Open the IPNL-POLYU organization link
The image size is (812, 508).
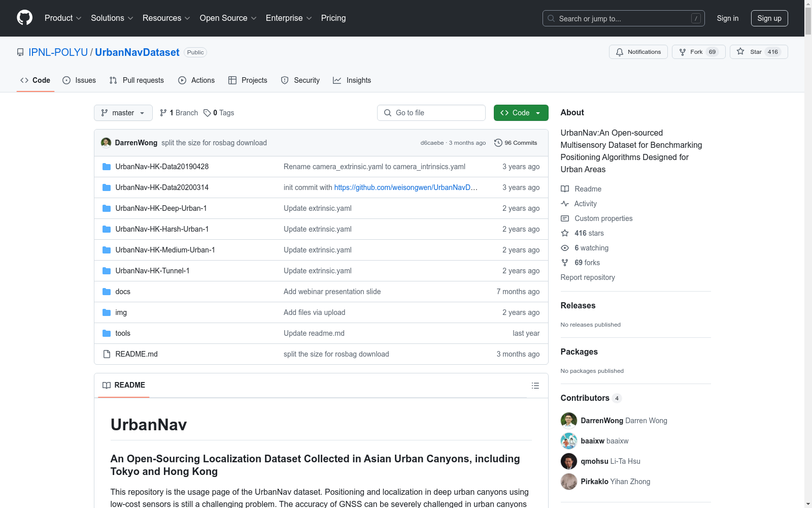[58, 52]
